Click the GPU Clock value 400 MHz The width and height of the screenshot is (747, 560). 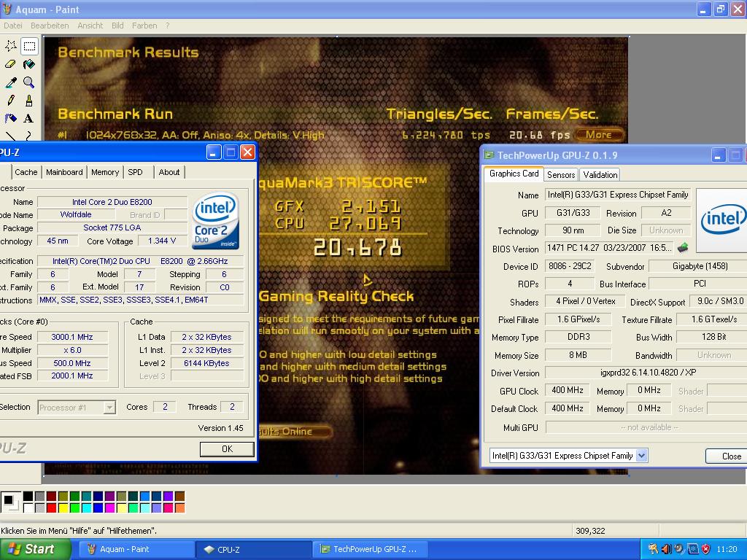[x=568, y=390]
